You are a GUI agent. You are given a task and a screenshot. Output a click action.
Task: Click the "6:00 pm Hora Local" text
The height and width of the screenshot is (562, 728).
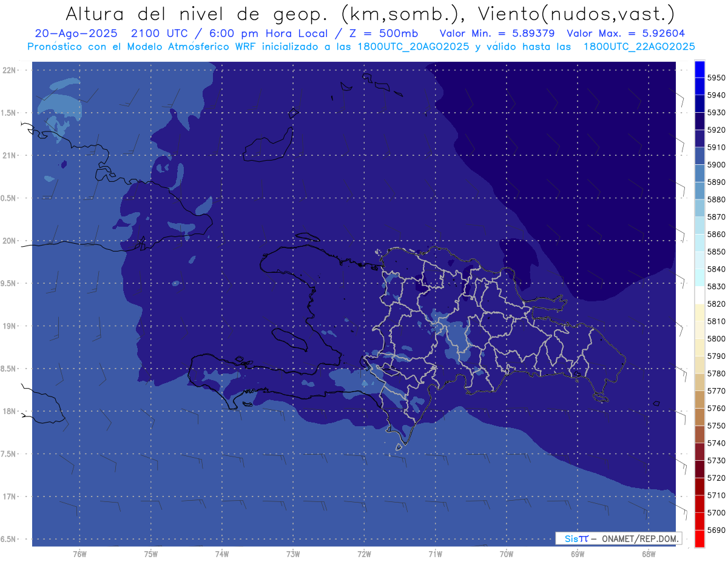268,33
